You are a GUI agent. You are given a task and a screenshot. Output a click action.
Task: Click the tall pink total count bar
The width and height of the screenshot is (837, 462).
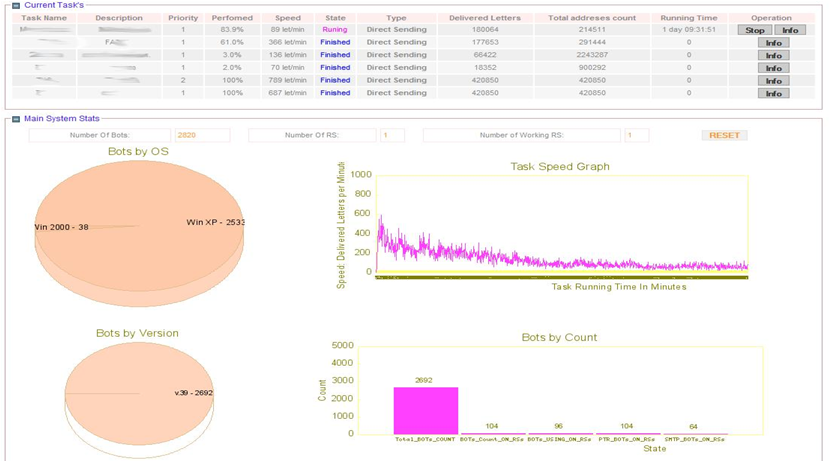click(x=425, y=410)
